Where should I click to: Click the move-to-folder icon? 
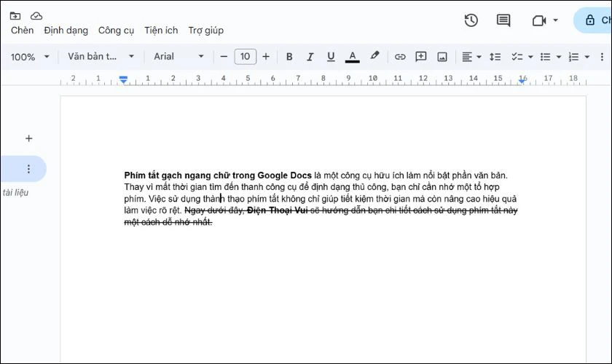coord(15,16)
